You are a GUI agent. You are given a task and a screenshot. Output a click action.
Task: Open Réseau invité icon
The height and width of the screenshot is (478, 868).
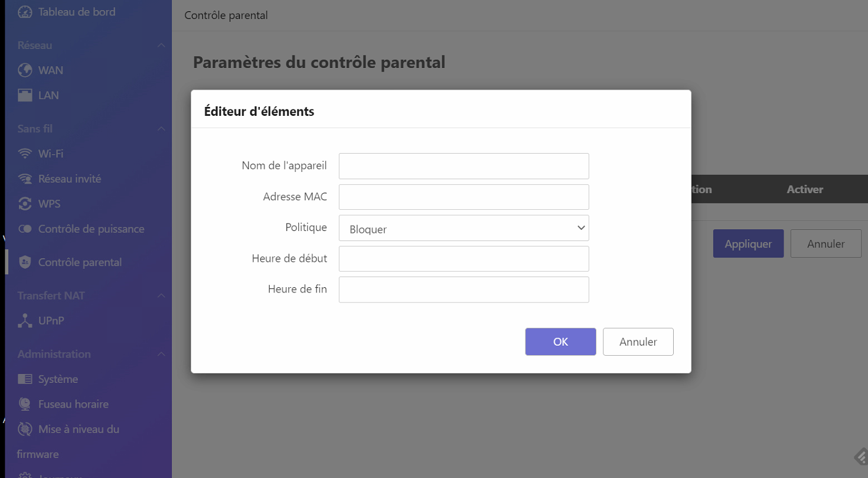tap(25, 178)
